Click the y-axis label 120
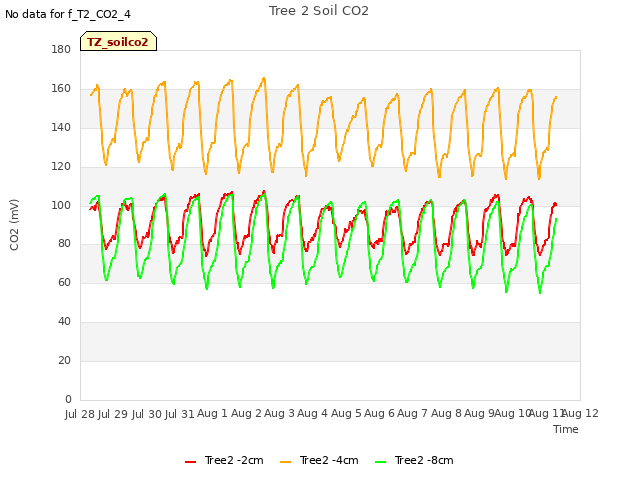This screenshot has width=640, height=480. point(61,167)
